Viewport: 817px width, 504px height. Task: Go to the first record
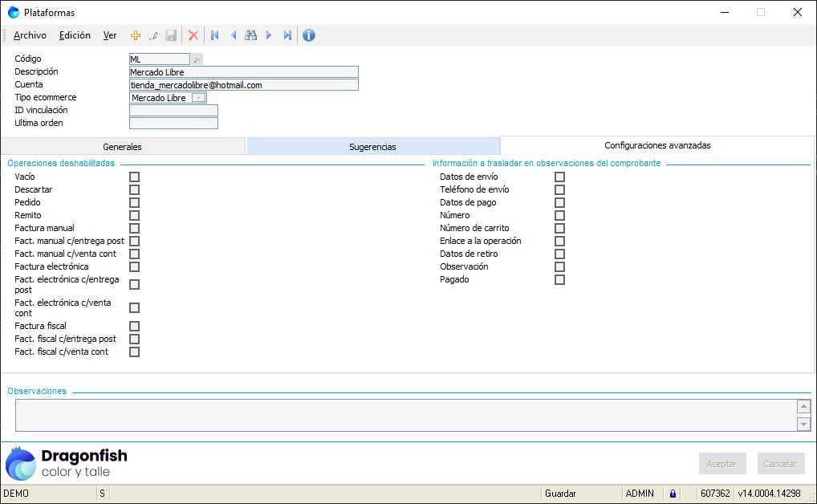click(x=214, y=35)
